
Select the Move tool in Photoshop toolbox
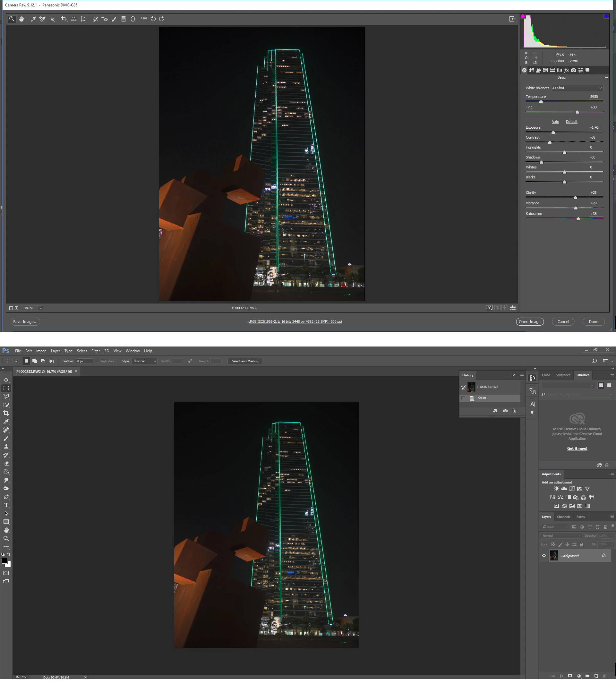point(6,380)
